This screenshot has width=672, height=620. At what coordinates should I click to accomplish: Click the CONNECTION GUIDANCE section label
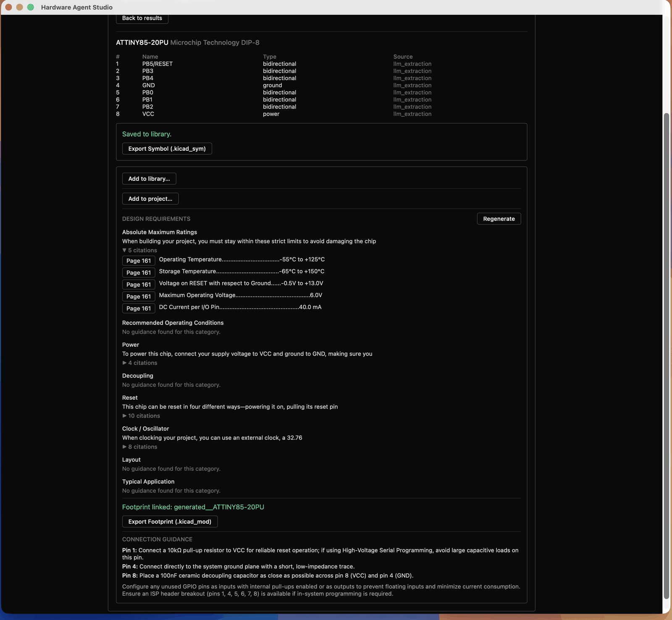157,539
